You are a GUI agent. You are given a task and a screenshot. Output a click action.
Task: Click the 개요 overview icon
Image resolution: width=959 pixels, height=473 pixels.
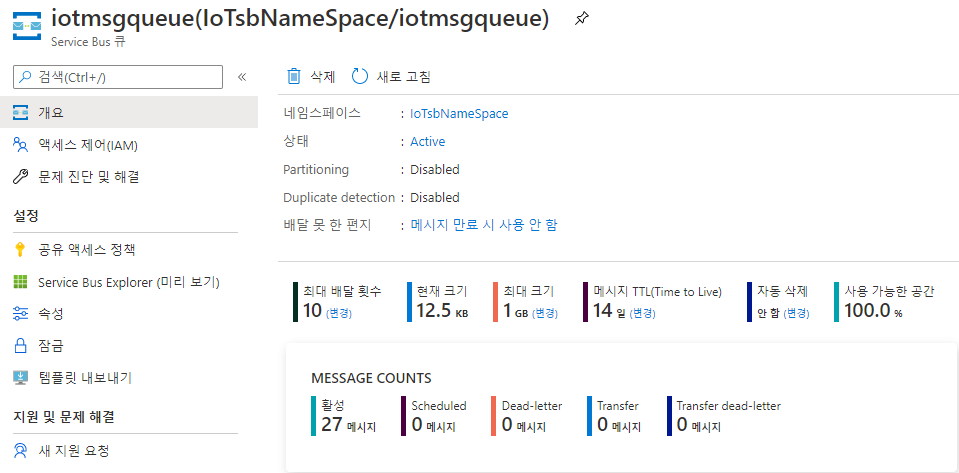[x=20, y=113]
